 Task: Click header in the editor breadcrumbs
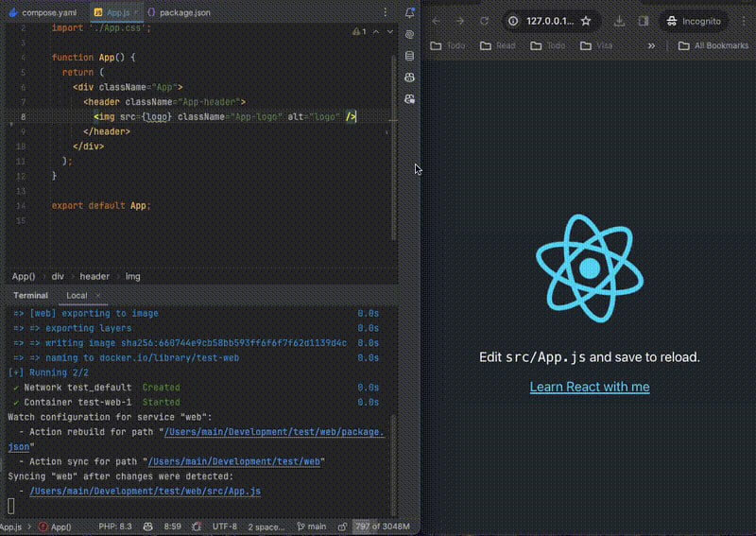tap(94, 276)
